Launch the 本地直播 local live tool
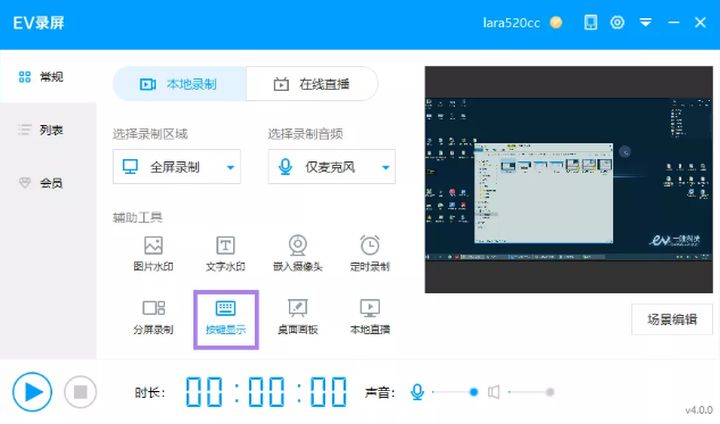This screenshot has height=424, width=720. 370,317
